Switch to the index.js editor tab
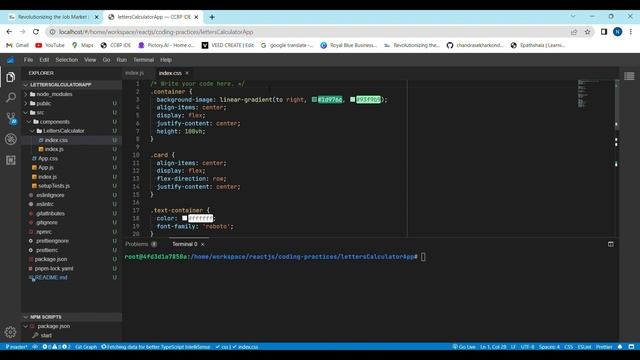 [135, 73]
